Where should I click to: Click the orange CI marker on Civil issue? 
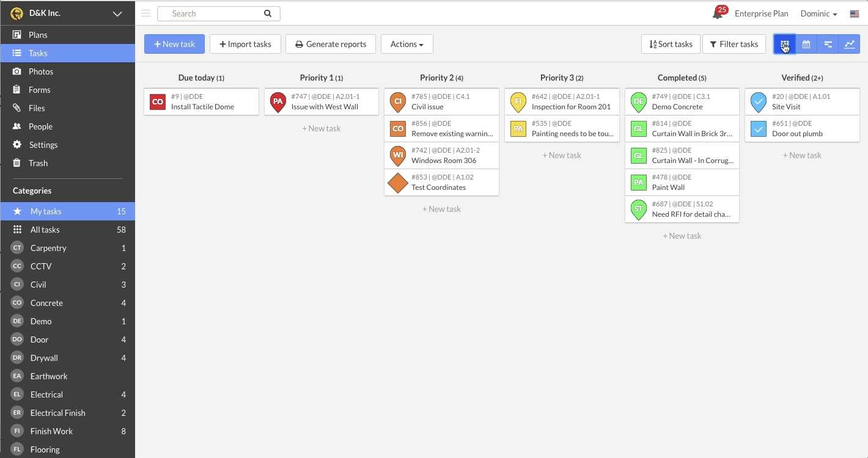[398, 102]
